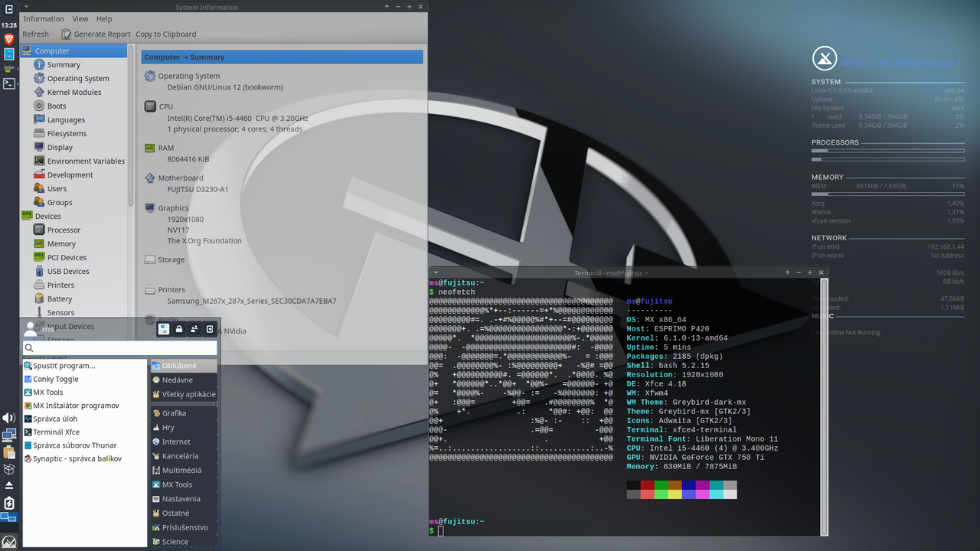The image size is (980, 551).
Task: Open the View menu
Action: pyautogui.click(x=80, y=19)
